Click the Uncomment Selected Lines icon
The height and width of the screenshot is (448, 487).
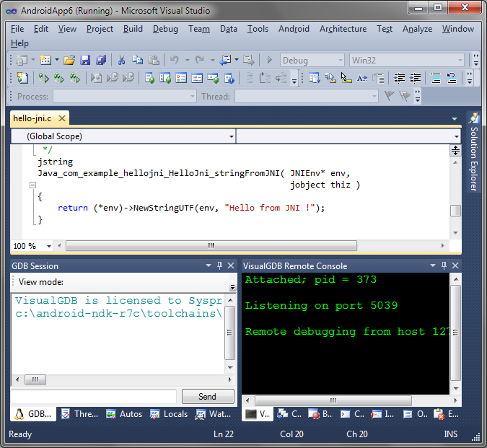tap(452, 78)
